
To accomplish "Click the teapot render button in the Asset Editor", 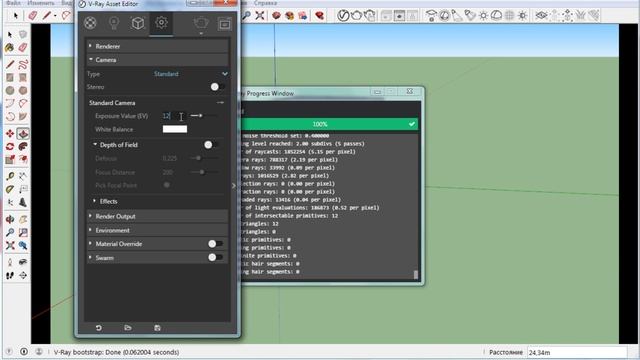I will point(201,23).
